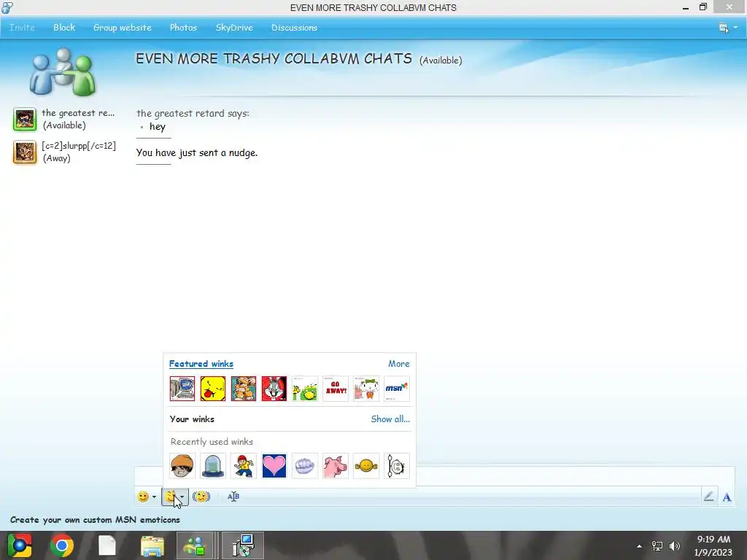Send the Bugs Bunny featured wink
Viewport: 747px width, 560px height.
pos(274,389)
